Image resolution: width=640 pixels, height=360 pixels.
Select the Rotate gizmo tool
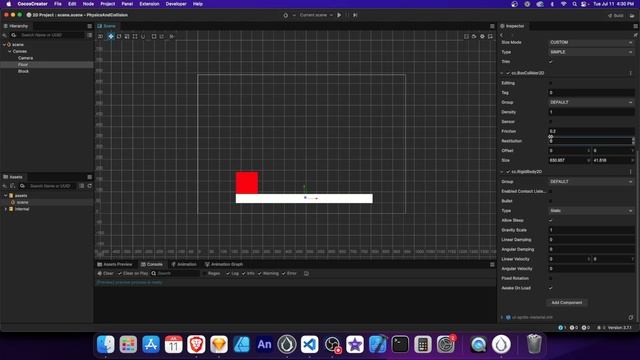(x=119, y=36)
